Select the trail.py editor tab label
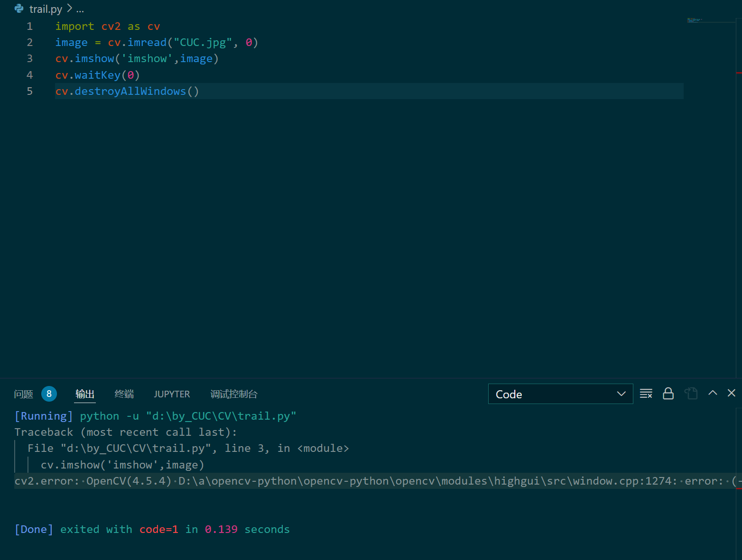This screenshot has width=742, height=560. click(46, 9)
